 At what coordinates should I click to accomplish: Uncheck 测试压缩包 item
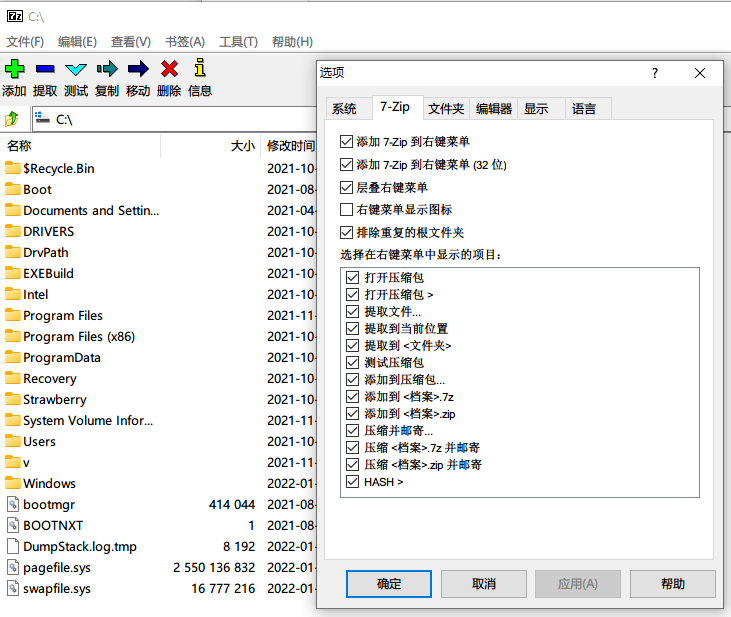352,362
